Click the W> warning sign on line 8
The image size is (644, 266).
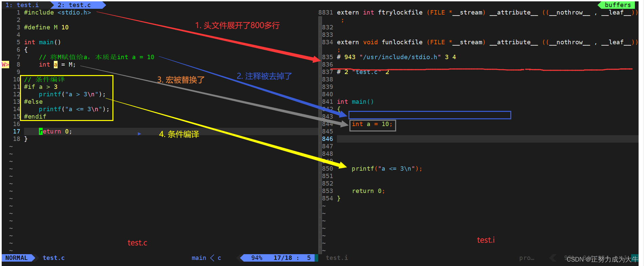[x=5, y=65]
